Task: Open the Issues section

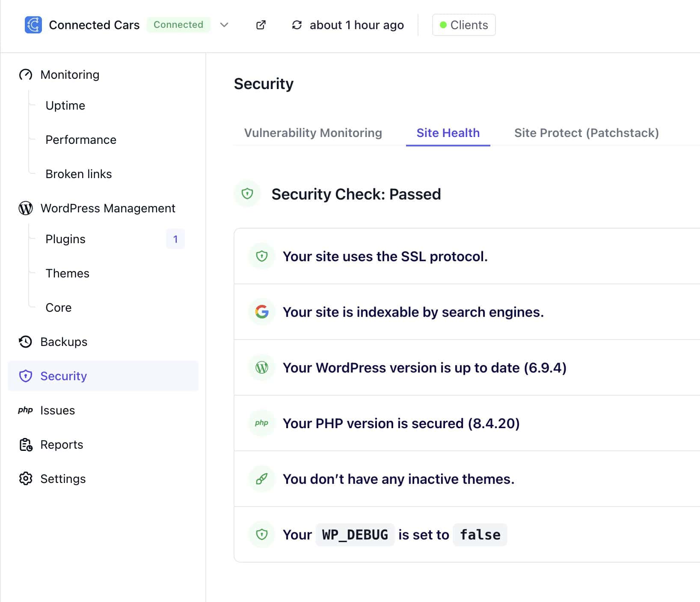Action: click(58, 410)
